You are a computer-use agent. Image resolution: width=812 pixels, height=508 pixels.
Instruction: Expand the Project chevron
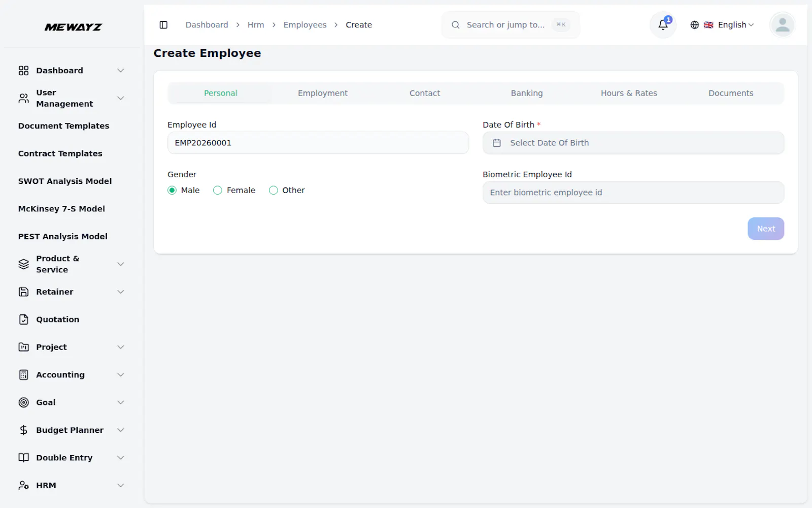pyautogui.click(x=121, y=347)
